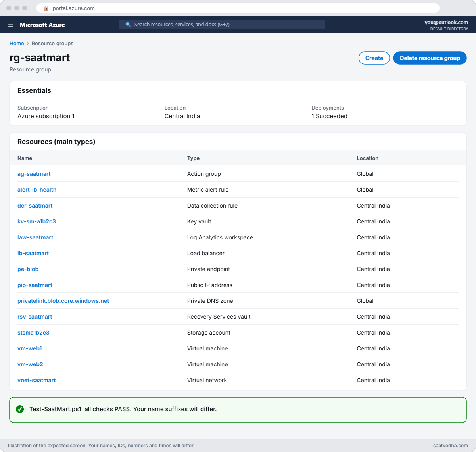Open the kv-sm-a1b2c3 key vault
This screenshot has width=476, height=452.
pos(36,221)
